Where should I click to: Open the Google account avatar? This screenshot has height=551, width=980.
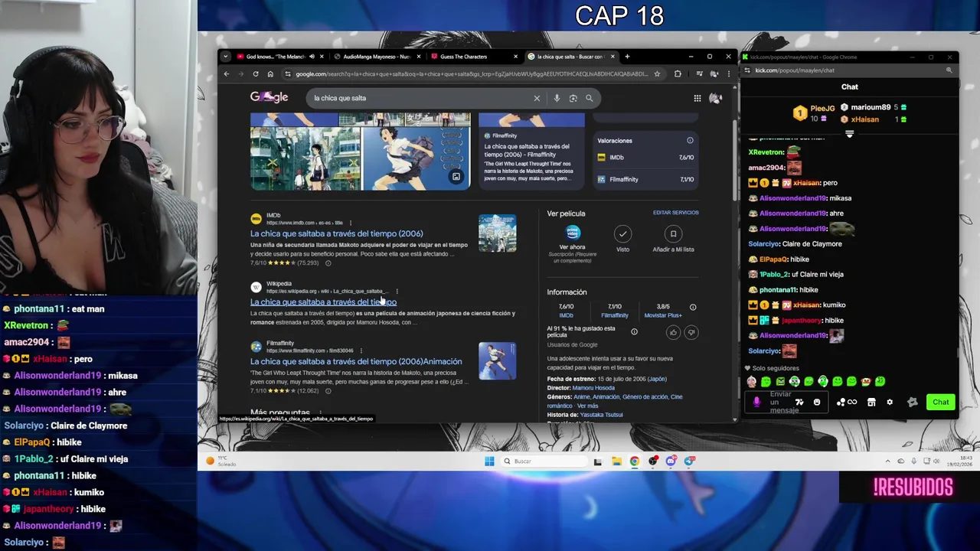(x=716, y=98)
